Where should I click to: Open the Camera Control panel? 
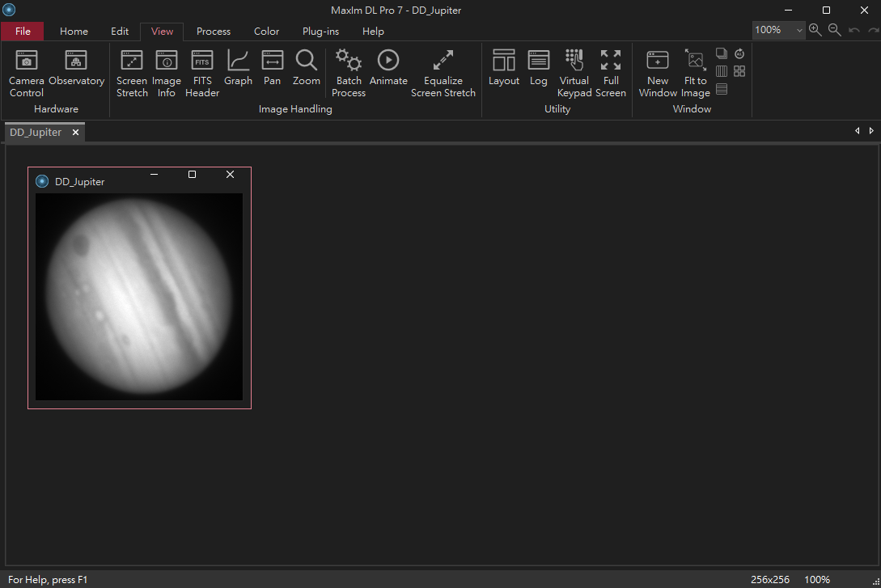[x=27, y=73]
